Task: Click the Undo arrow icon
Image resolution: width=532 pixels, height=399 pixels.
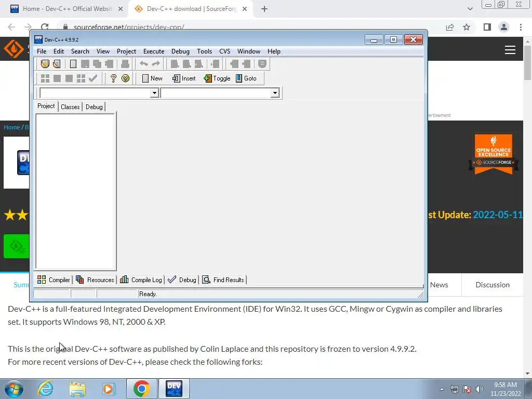Action: [x=144, y=64]
